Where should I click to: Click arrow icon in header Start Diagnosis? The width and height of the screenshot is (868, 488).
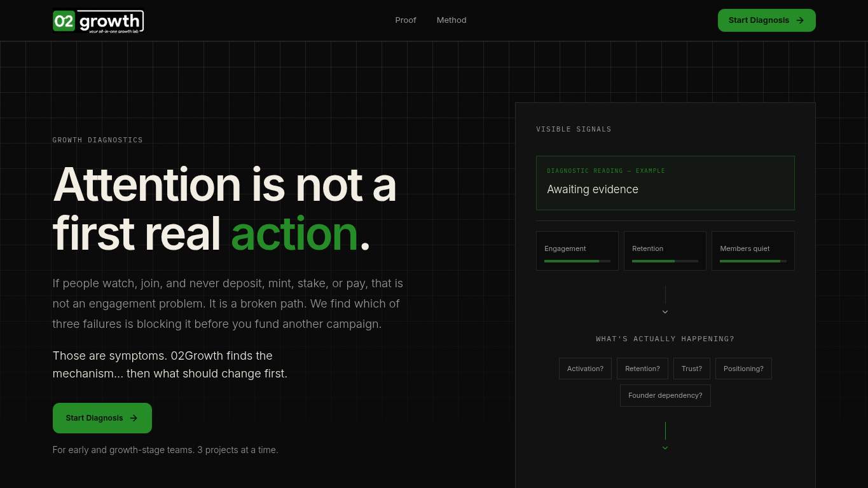tap(800, 20)
